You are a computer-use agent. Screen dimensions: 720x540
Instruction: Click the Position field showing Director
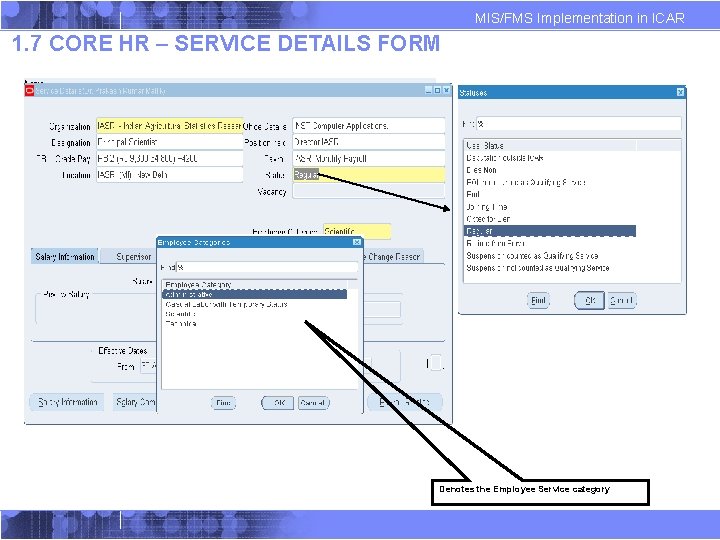[x=369, y=142]
